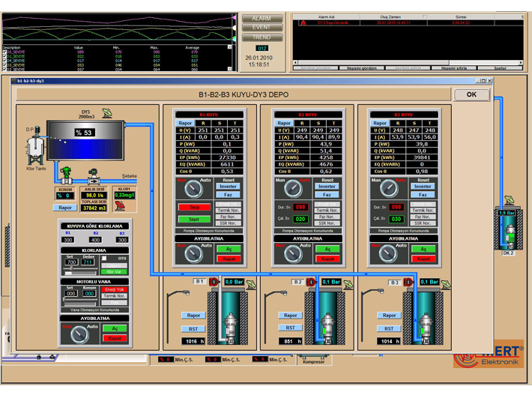The height and width of the screenshot is (395, 532).
Task: Click Hepsini gördüm alarm button
Action: [x=361, y=68]
